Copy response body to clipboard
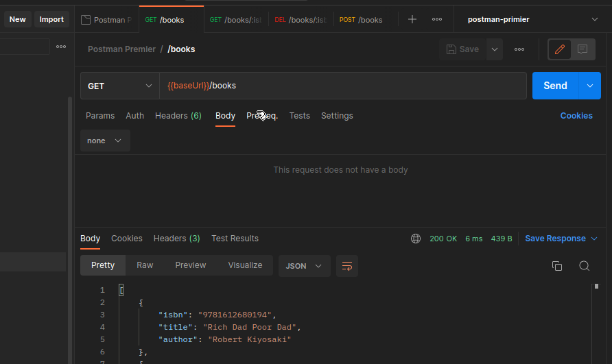The height and width of the screenshot is (364, 612). 557,266
